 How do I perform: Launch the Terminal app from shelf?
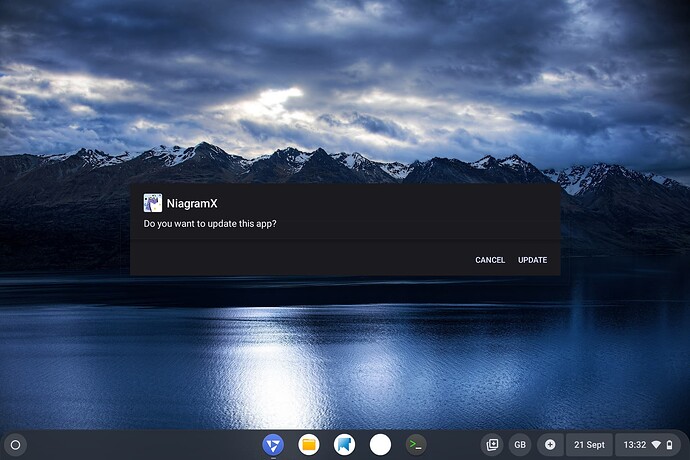pos(416,445)
